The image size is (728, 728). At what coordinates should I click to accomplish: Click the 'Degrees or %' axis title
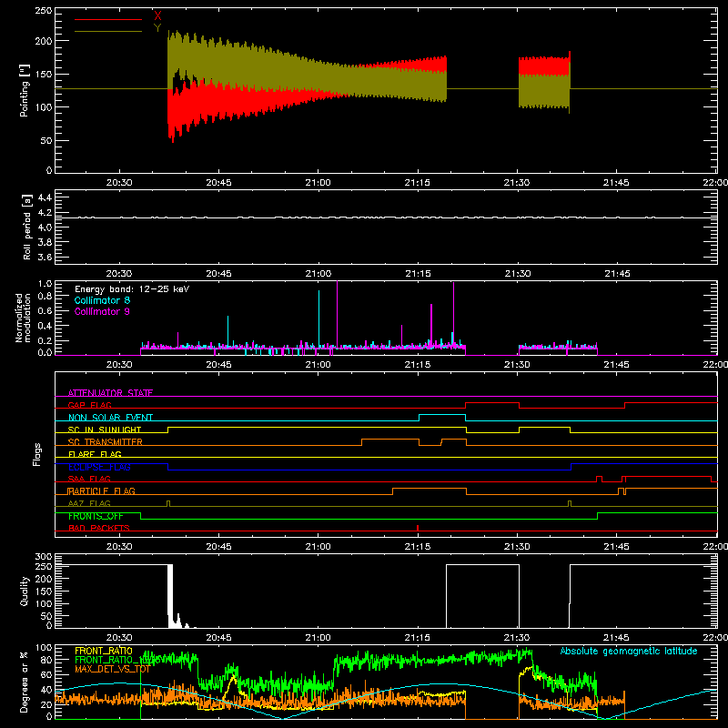point(25,682)
